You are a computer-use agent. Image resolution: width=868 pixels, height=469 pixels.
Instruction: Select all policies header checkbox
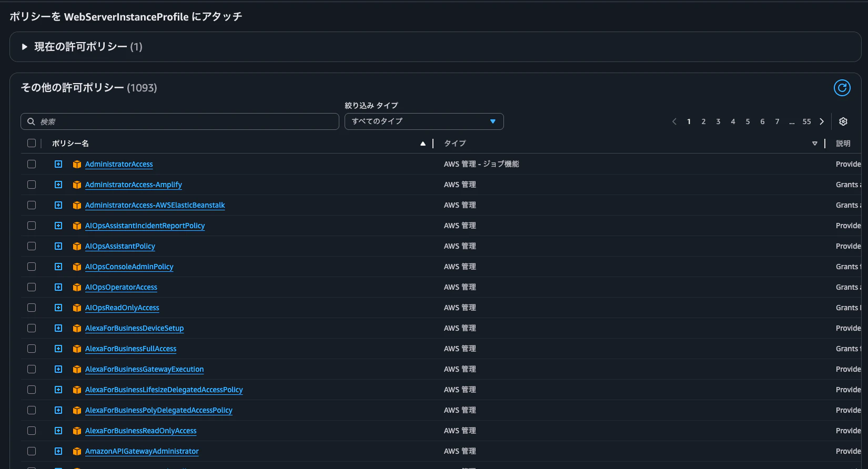pos(32,143)
